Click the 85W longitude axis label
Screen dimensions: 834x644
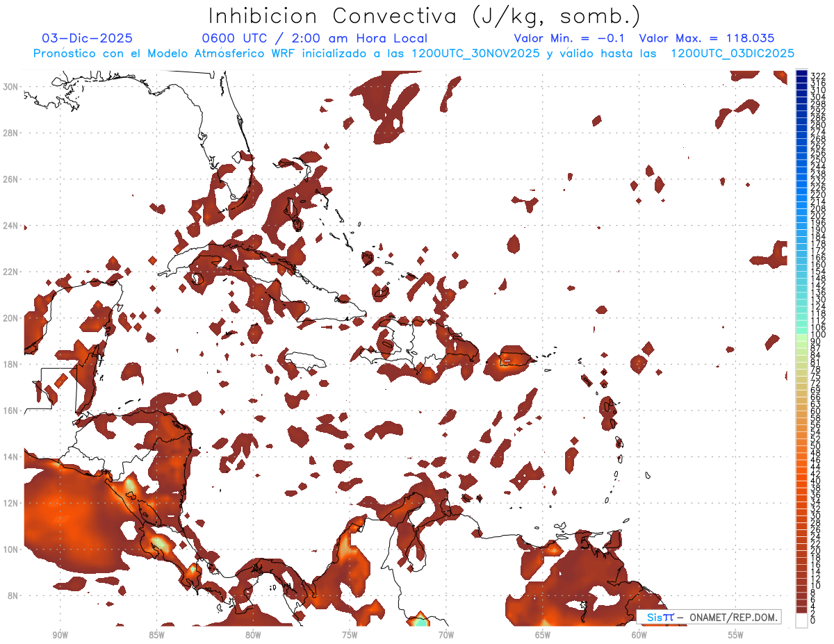[156, 635]
